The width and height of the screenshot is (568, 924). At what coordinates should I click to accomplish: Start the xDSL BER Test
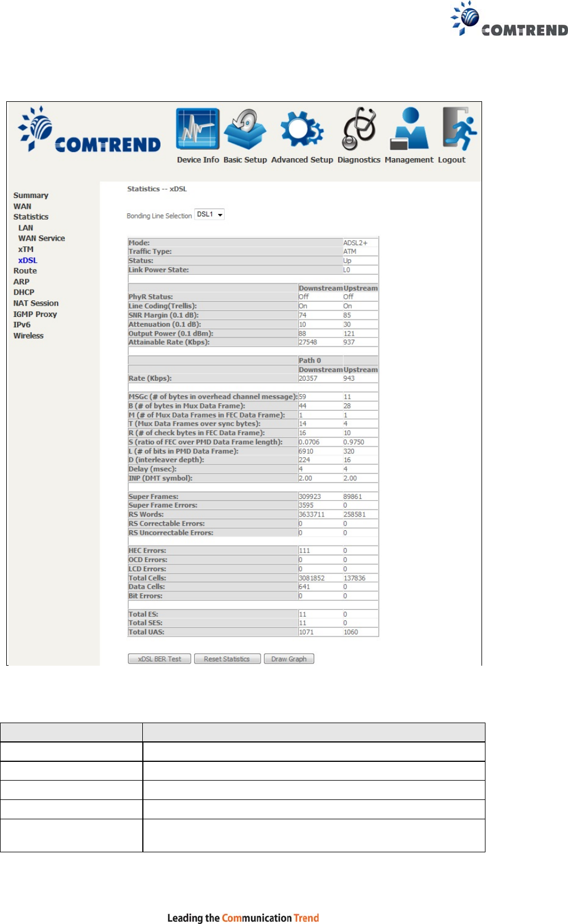tap(159, 659)
